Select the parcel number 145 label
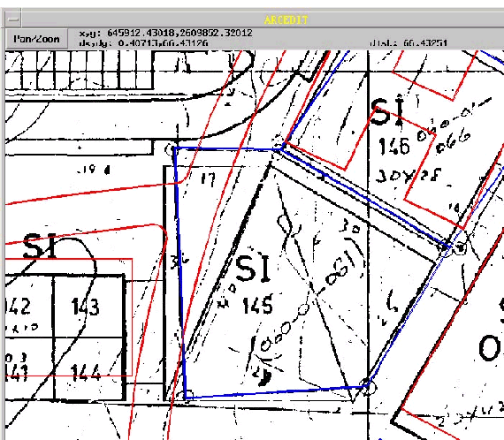 click(x=258, y=305)
